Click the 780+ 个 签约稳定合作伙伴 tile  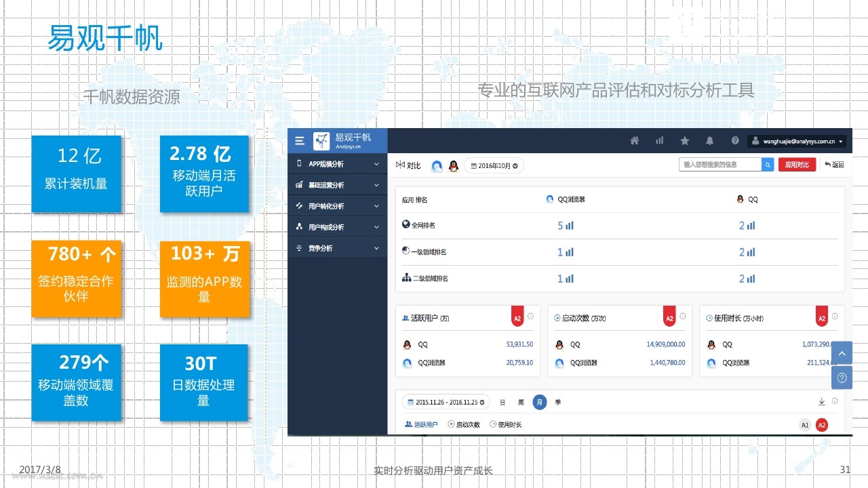77,279
